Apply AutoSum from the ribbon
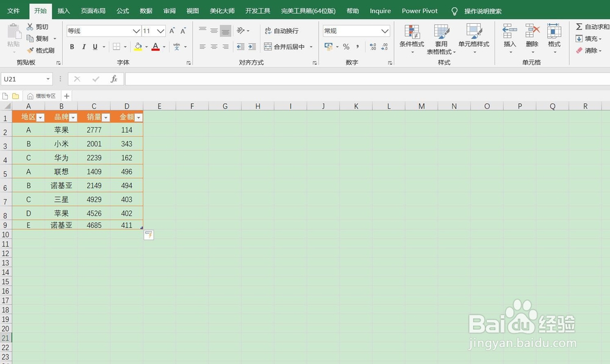 coord(587,27)
